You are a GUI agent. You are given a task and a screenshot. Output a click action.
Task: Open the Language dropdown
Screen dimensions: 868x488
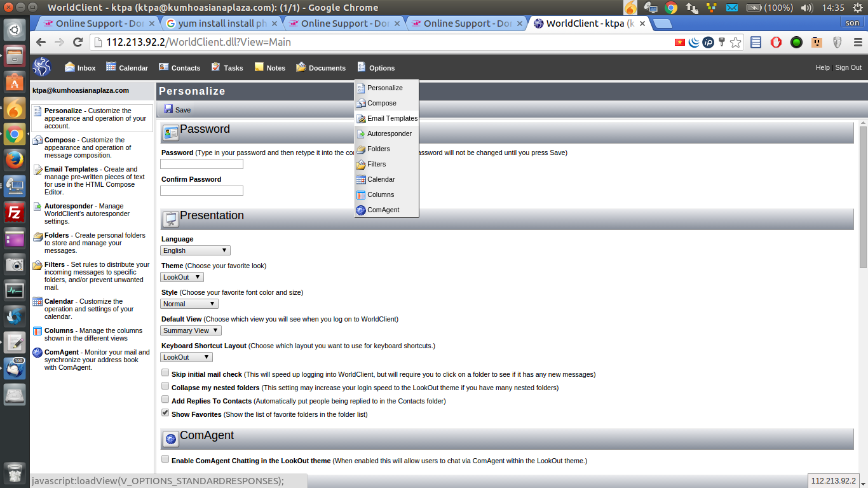click(x=195, y=250)
